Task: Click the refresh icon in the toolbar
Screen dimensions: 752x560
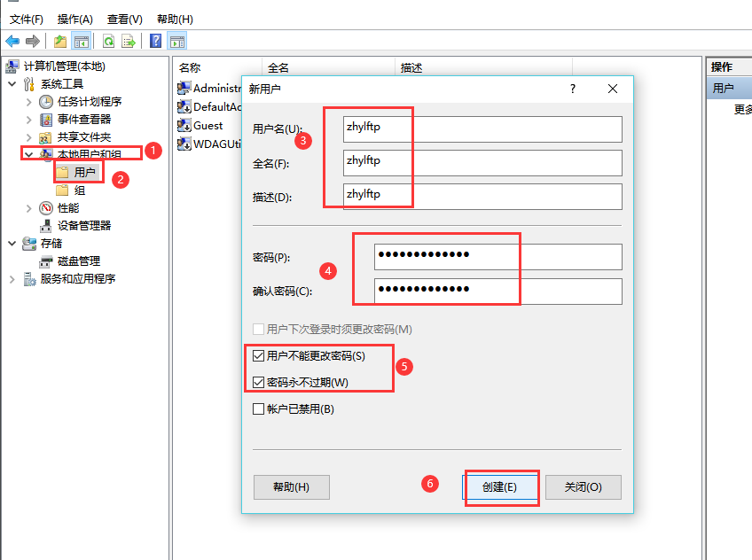Action: [109, 40]
